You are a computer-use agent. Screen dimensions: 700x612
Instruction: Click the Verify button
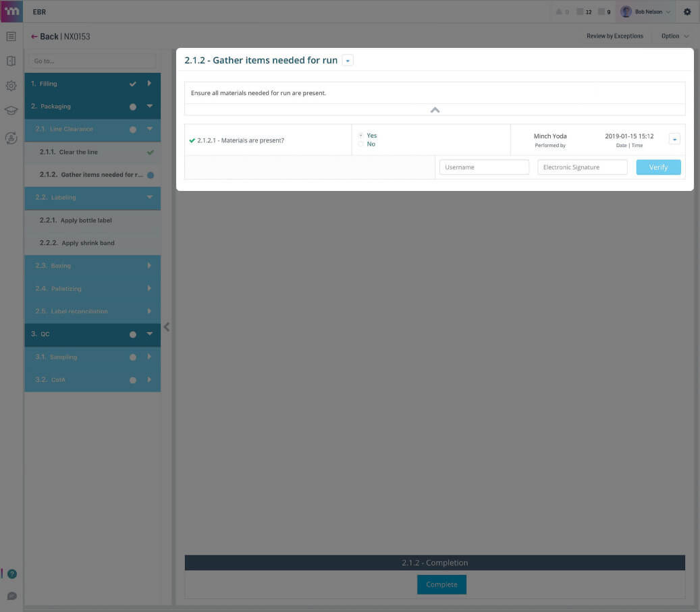pyautogui.click(x=658, y=167)
